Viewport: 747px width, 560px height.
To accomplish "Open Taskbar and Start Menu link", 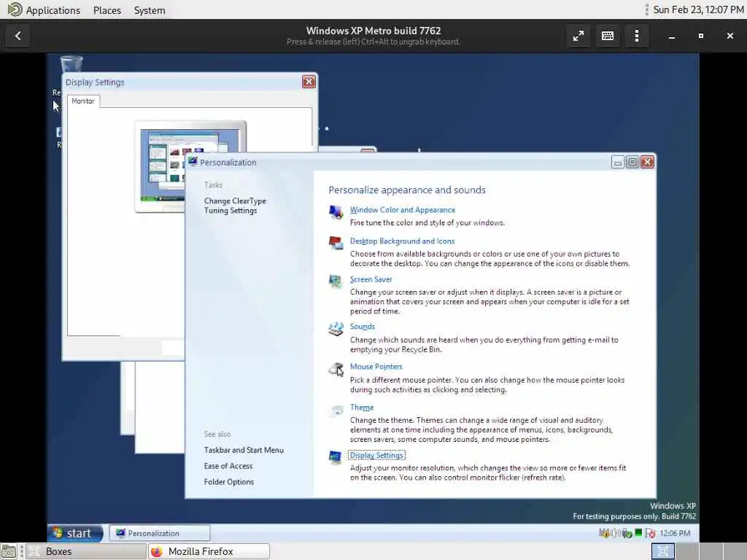I will pyautogui.click(x=244, y=450).
